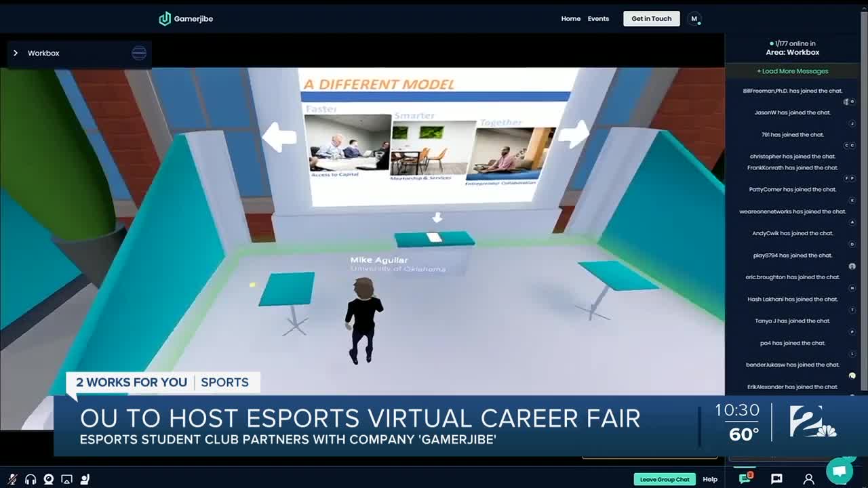Click the 'Area: Workbox' chat header
Image resolution: width=868 pixels, height=488 pixels.
[793, 52]
